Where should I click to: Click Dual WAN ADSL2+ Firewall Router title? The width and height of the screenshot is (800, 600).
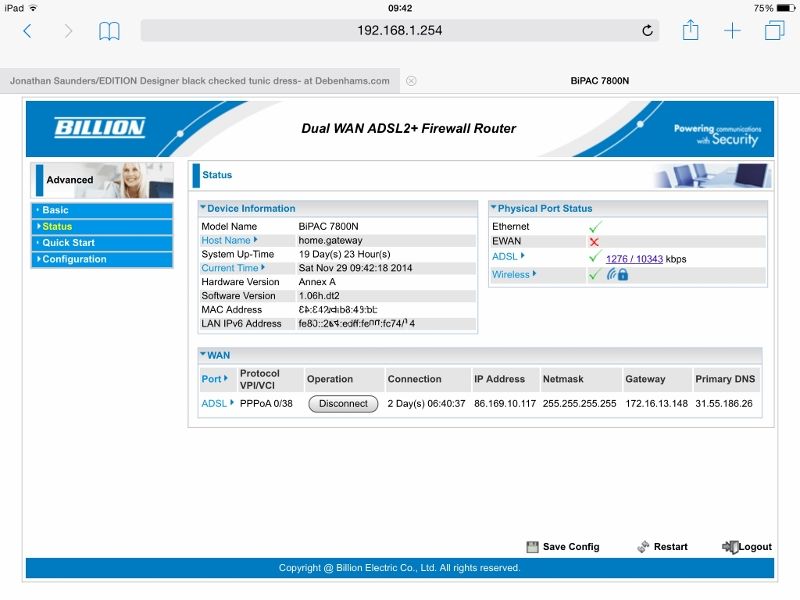pyautogui.click(x=409, y=129)
